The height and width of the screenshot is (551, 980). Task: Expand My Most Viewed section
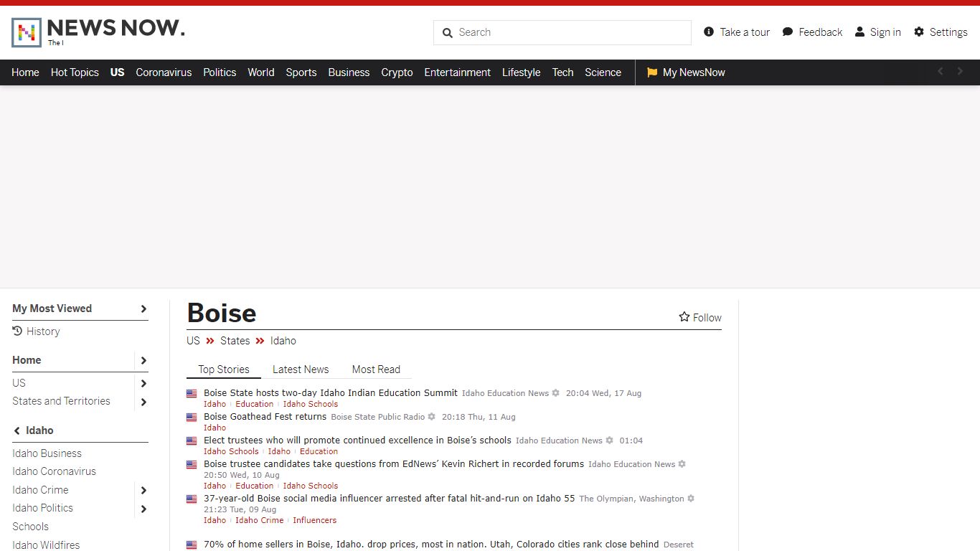[x=143, y=309]
